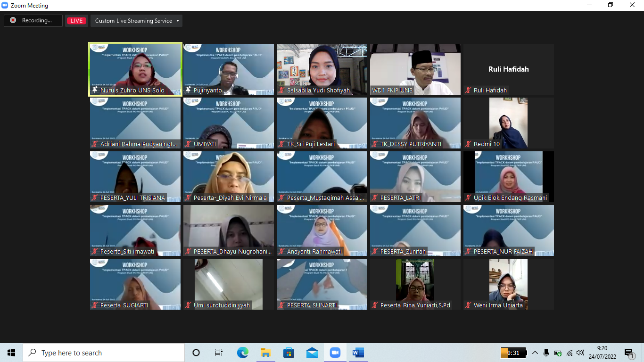Expand the Custom Live Streaming Service dropdown
This screenshot has height=362, width=644.
[x=137, y=21]
